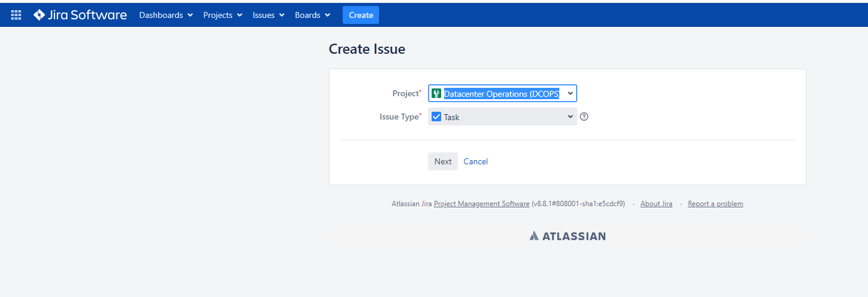
Task: Open the Projects menu
Action: (223, 15)
